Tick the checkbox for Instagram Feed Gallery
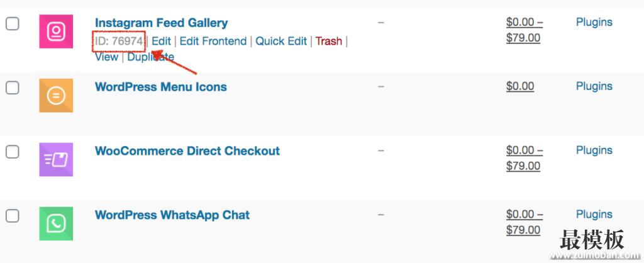The width and height of the screenshot is (644, 263). point(13,24)
